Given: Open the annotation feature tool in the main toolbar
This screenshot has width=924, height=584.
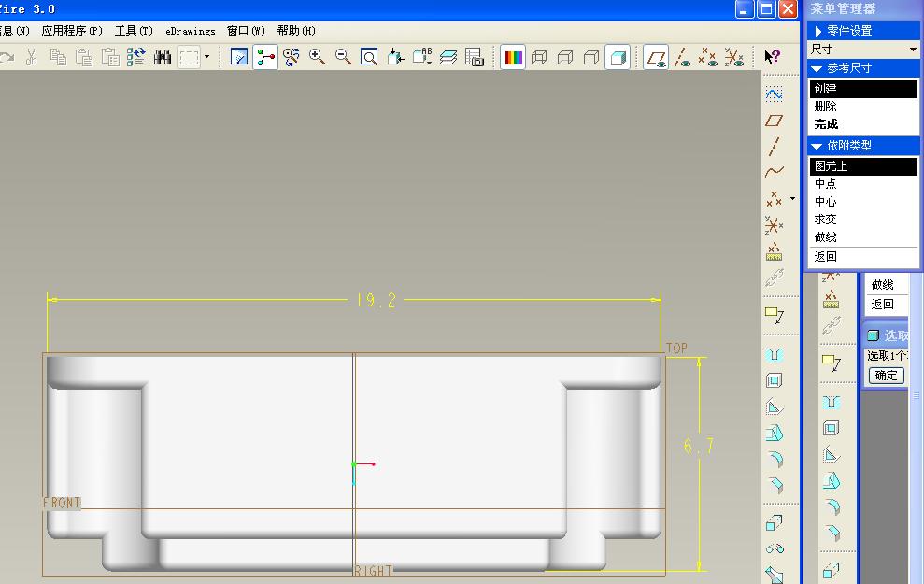Looking at the screenshot, I should [774, 315].
